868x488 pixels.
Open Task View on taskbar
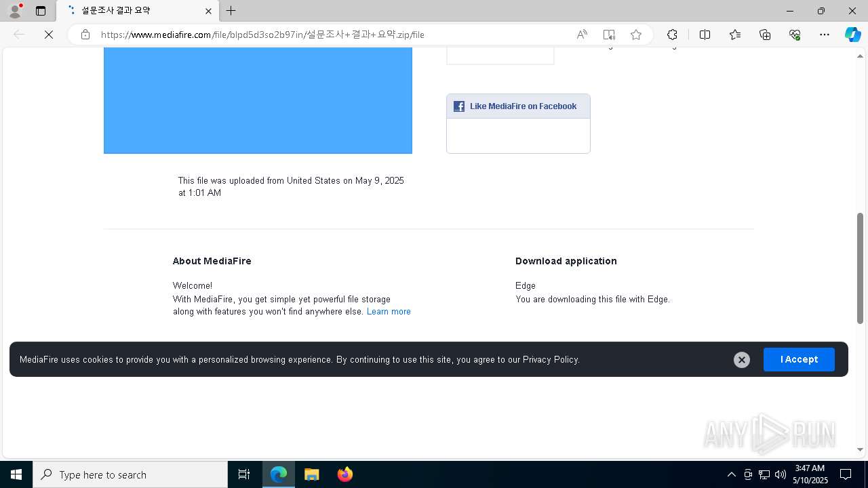click(244, 474)
